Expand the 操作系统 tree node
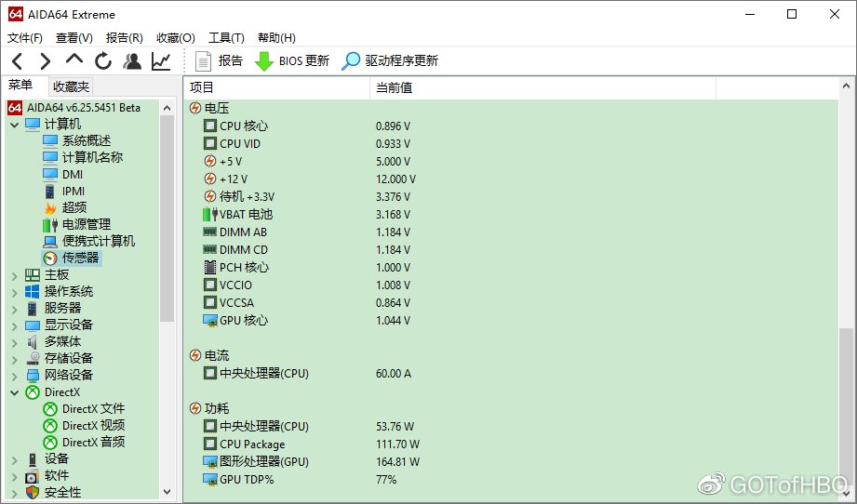Image resolution: width=857 pixels, height=504 pixels. [15, 293]
